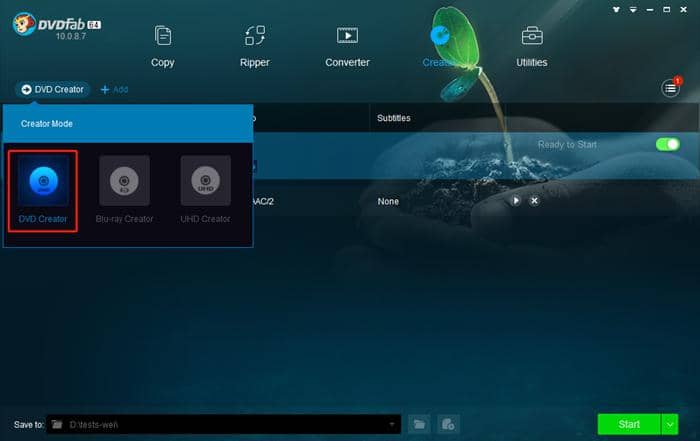Go to the Utilities tab
This screenshot has height=441, width=700.
(531, 46)
